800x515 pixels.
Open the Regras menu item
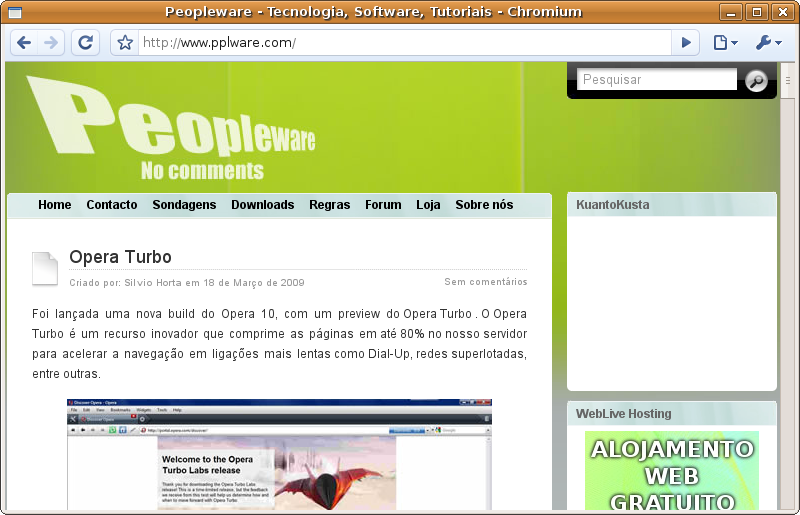330,205
